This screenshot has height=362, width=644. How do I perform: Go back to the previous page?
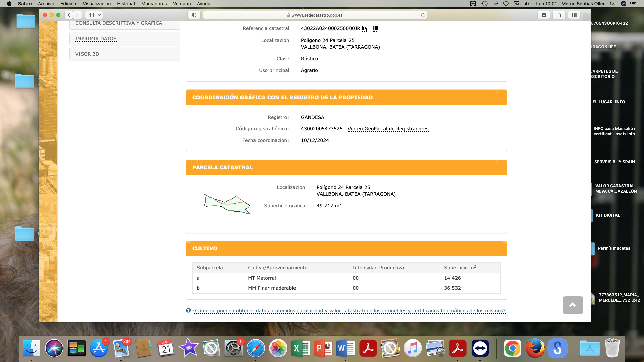click(x=69, y=15)
